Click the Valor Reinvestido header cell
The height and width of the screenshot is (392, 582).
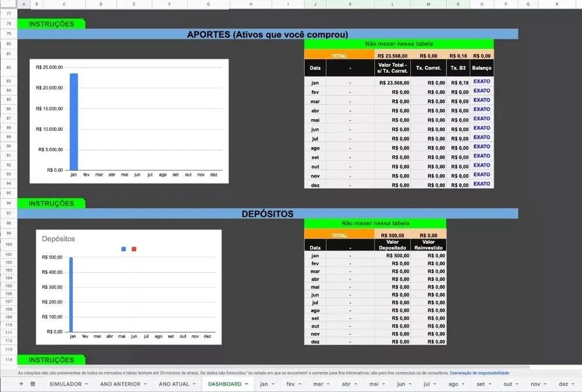click(x=428, y=245)
